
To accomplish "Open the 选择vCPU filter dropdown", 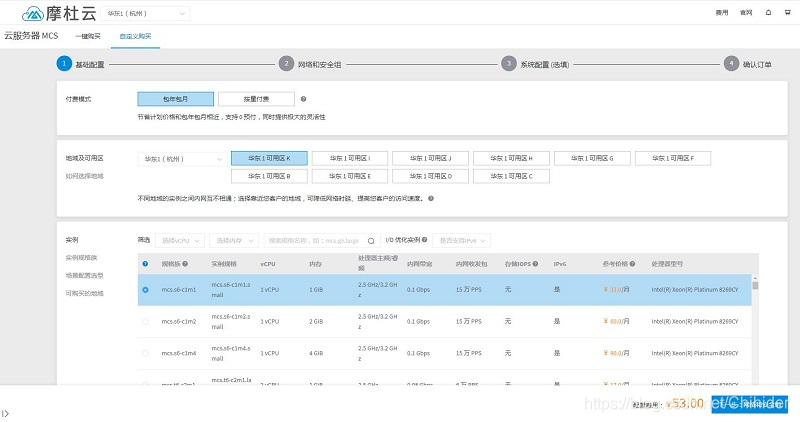I will click(x=180, y=240).
